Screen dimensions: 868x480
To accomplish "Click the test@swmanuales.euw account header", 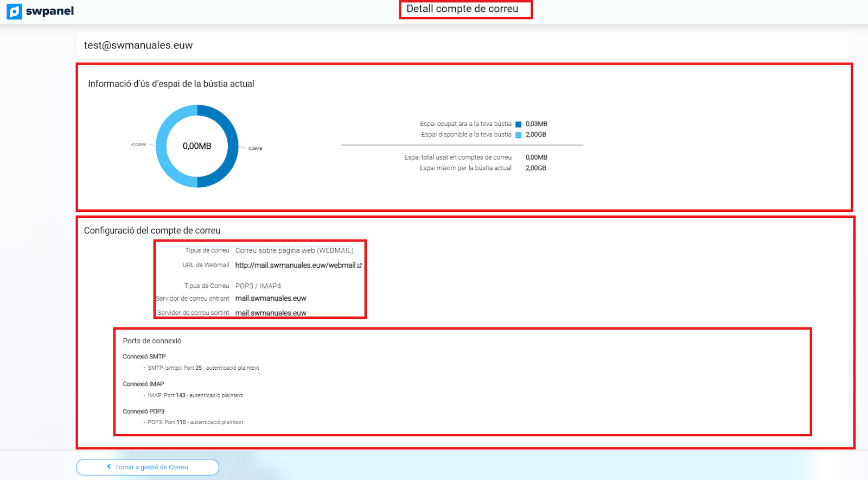I will [x=138, y=46].
